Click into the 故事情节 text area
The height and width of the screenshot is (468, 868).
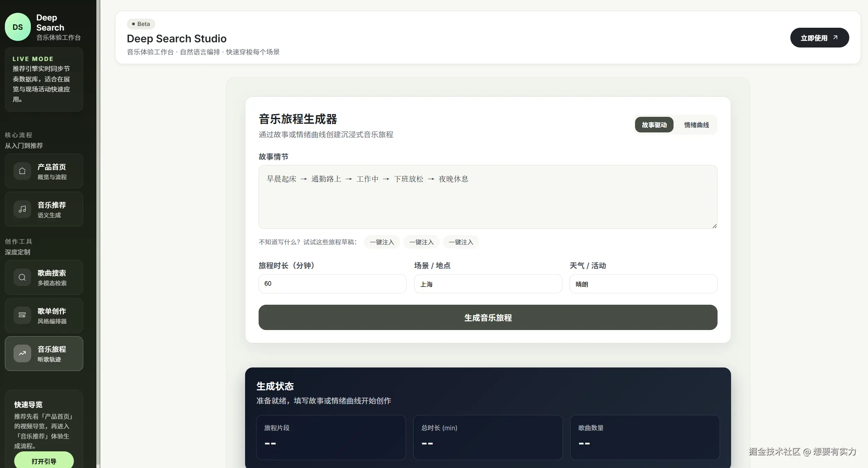point(488,201)
